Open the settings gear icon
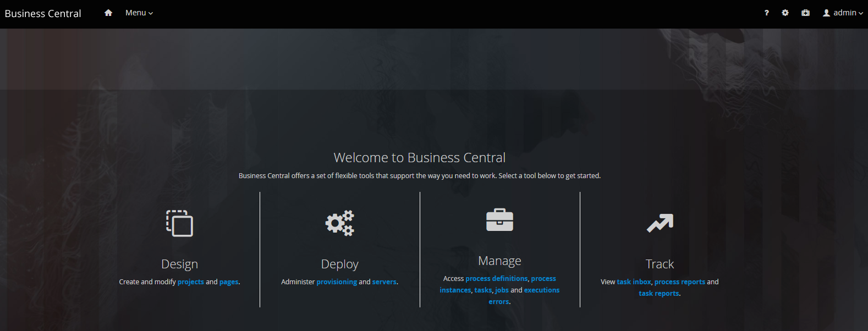The image size is (868, 331). (x=785, y=13)
